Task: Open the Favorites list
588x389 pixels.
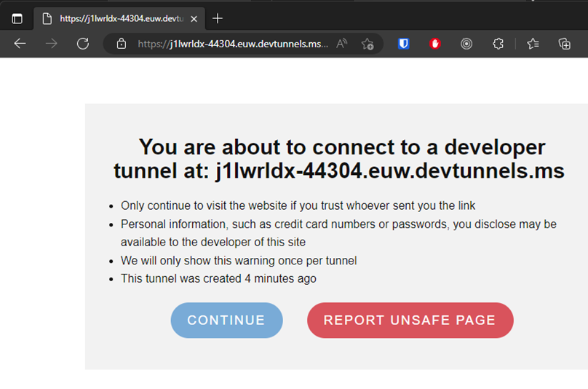Action: pyautogui.click(x=533, y=44)
